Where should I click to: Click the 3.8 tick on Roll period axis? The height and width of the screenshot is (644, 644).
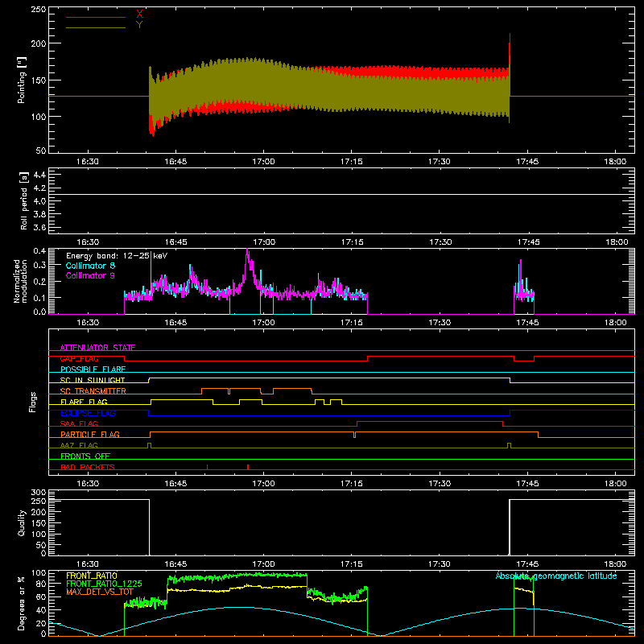tap(39, 214)
